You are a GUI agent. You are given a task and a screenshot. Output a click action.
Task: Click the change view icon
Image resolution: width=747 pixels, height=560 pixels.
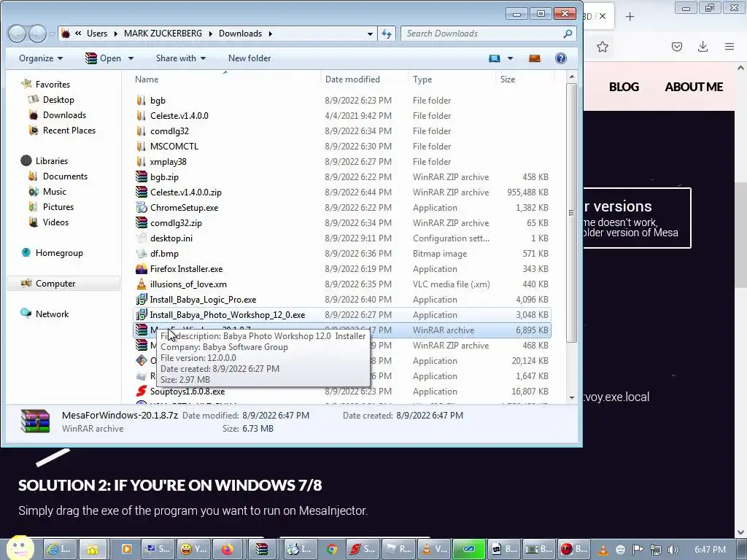point(495,58)
